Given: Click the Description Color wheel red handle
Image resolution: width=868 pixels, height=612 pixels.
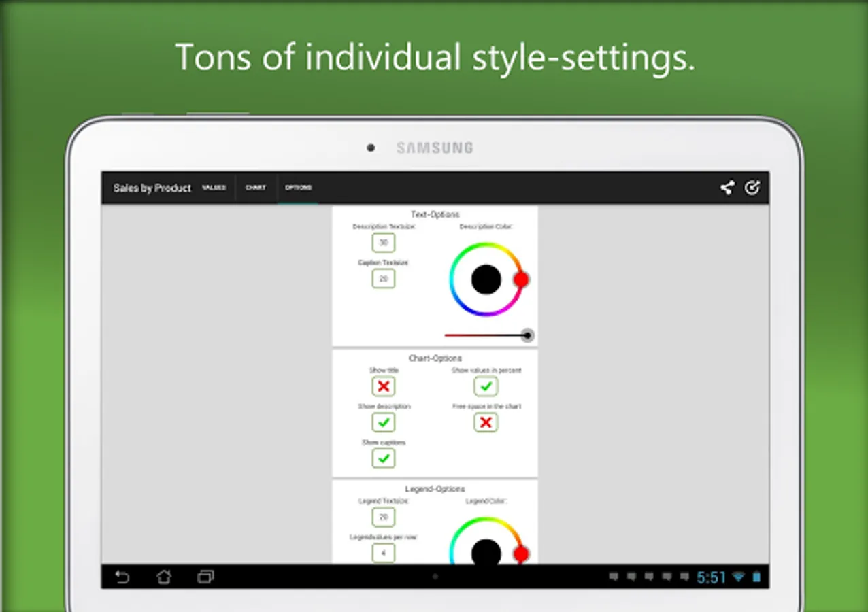Looking at the screenshot, I should [521, 279].
